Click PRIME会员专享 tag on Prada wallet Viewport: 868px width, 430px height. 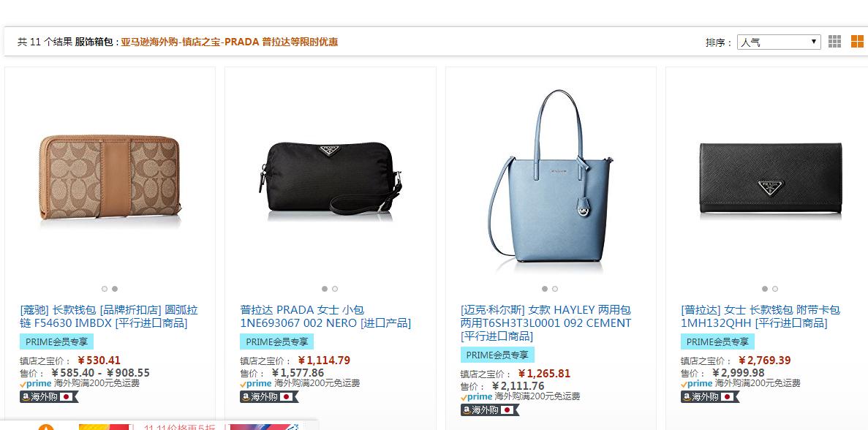pos(717,342)
